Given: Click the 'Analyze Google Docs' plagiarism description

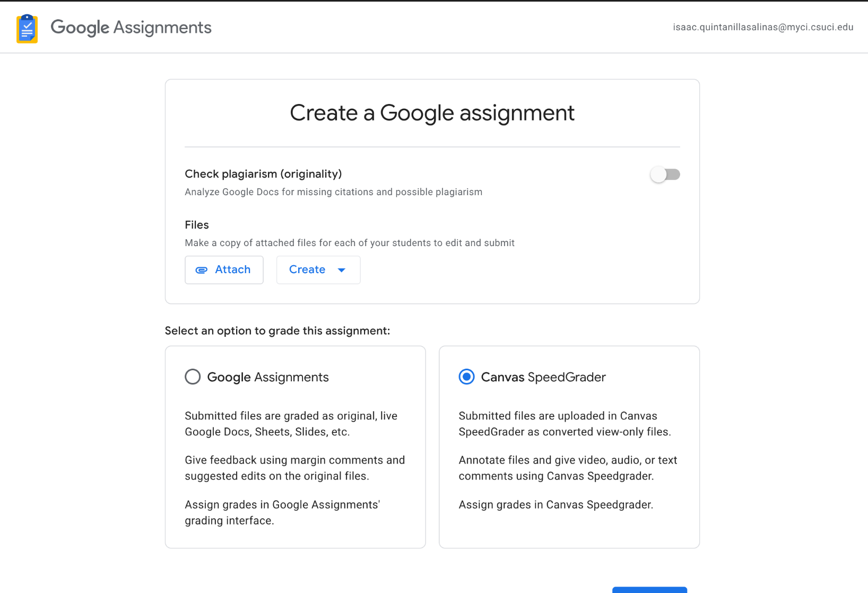Looking at the screenshot, I should (333, 192).
